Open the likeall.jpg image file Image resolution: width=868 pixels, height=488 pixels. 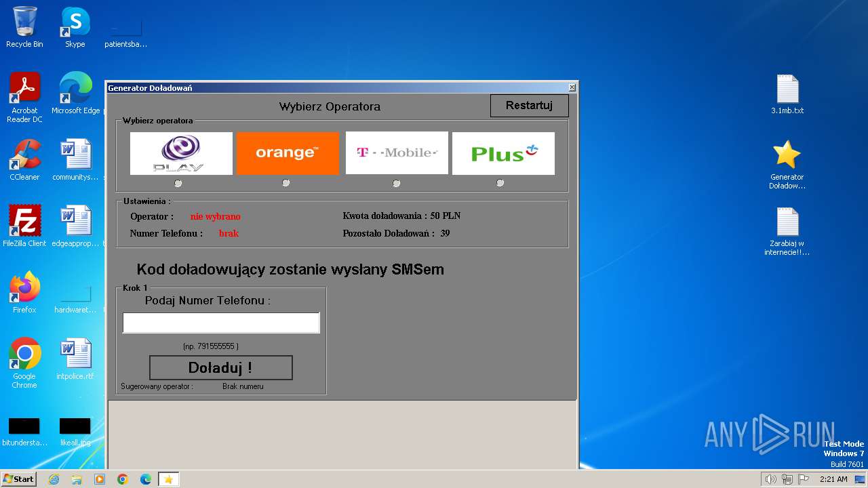click(75, 432)
